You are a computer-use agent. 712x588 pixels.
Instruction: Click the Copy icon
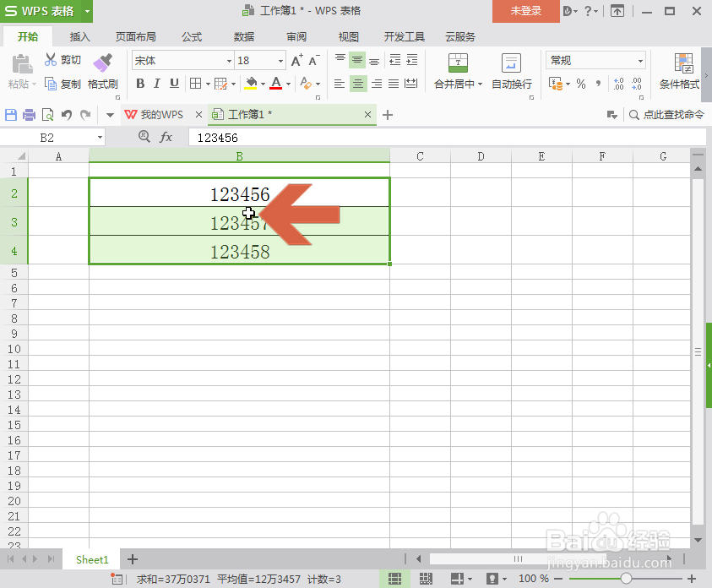pos(51,84)
